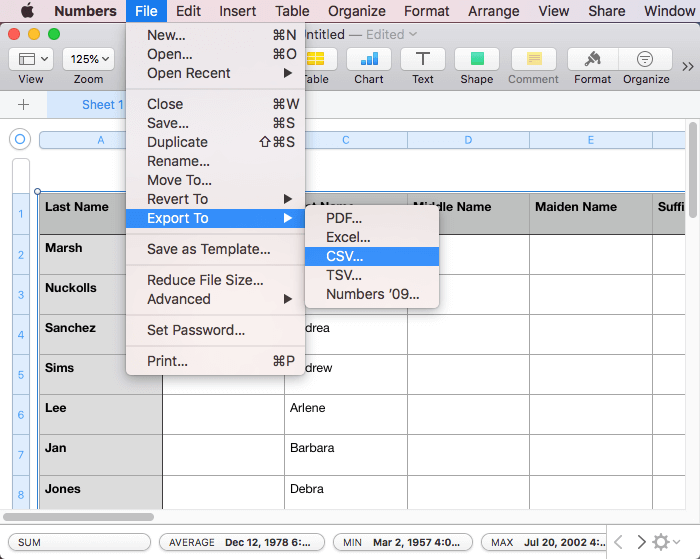Open the document title Edited dropdown chevron
The image size is (700, 559).
click(x=413, y=34)
